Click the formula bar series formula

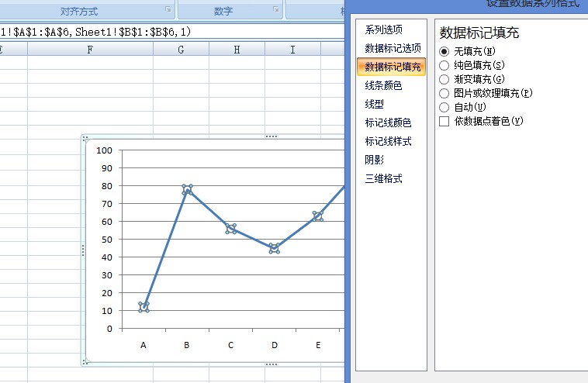click(x=95, y=32)
